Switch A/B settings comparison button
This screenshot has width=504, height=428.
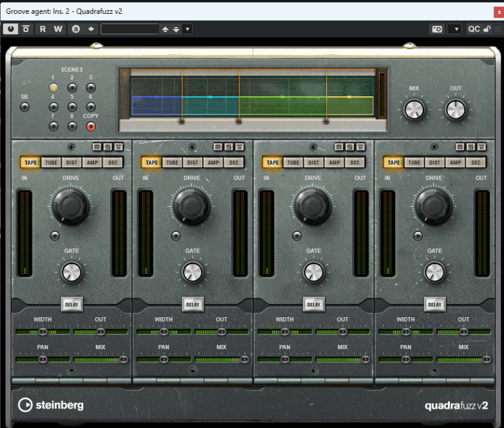point(76,29)
